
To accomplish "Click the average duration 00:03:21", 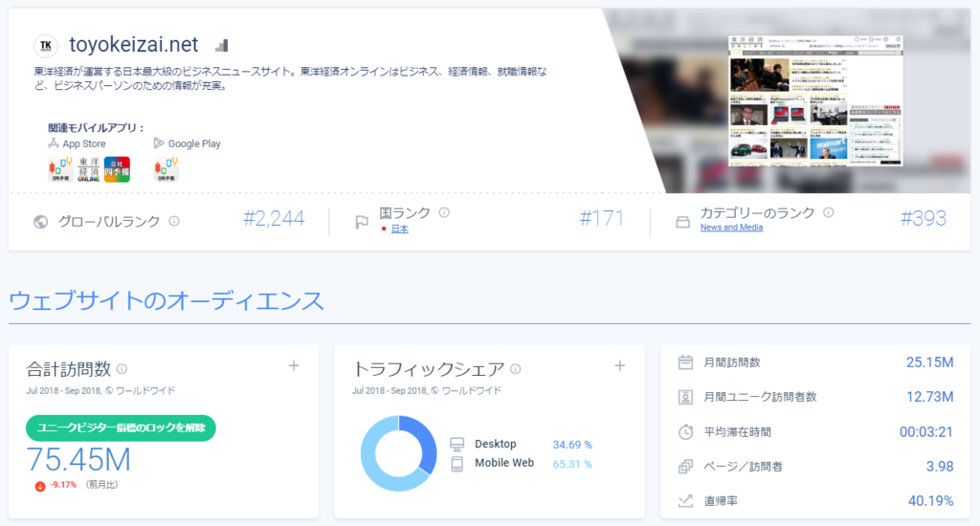I will (926, 431).
